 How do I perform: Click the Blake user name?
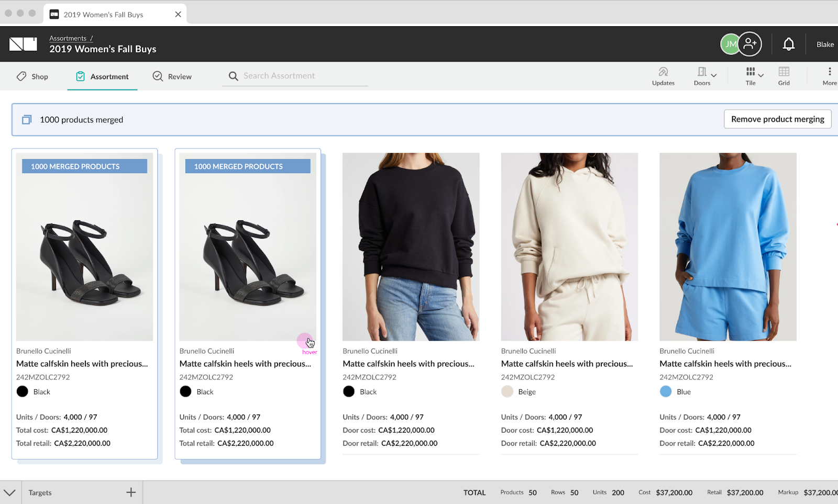click(x=825, y=44)
